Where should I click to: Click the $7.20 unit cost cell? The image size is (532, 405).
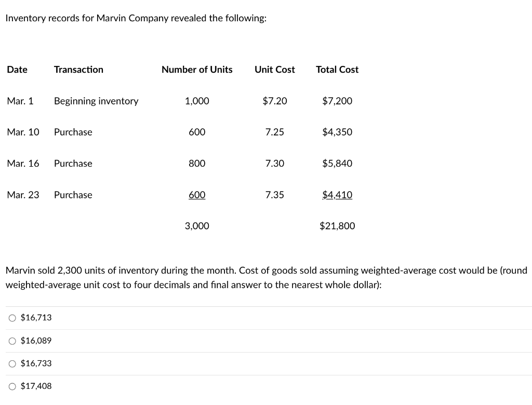(x=274, y=101)
